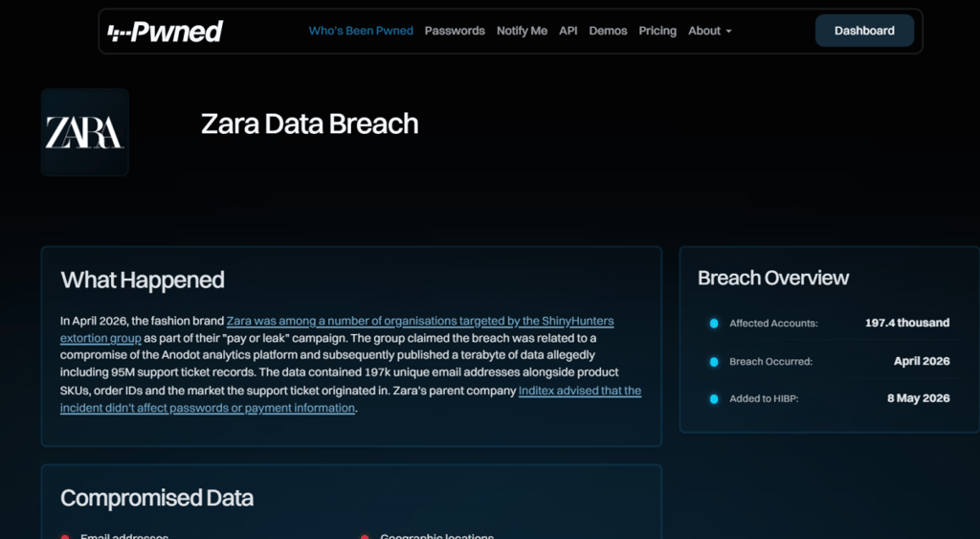Open the Demos page

tap(608, 31)
